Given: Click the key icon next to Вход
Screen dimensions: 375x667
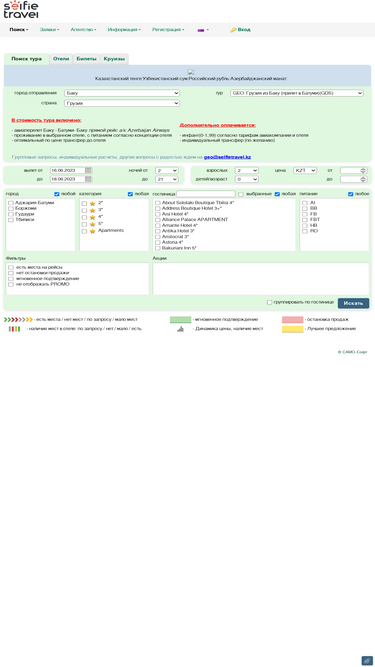Looking at the screenshot, I should pos(233,30).
